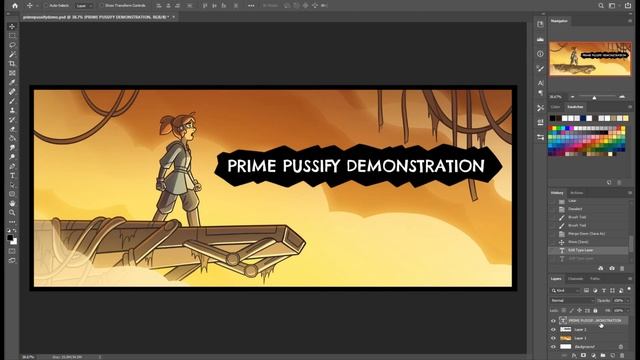Select the Eyedropper tool
The image size is (640, 360).
pos(12,82)
